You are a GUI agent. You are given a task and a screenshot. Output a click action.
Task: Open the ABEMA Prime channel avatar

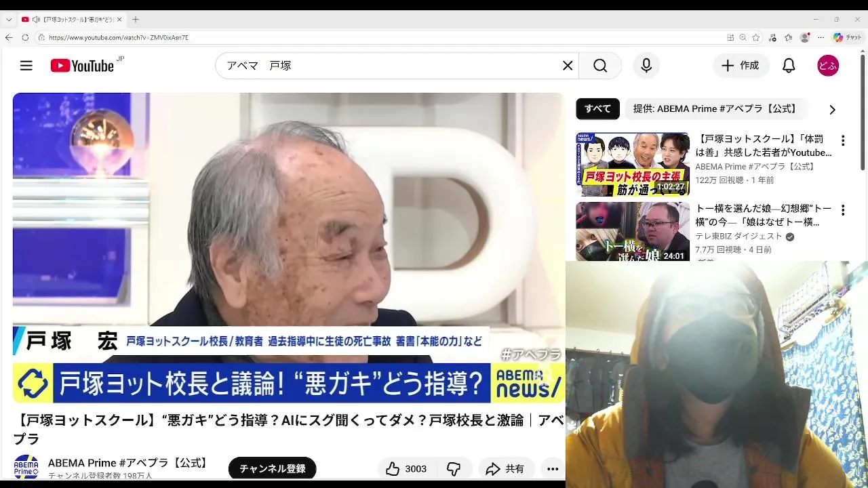point(26,468)
